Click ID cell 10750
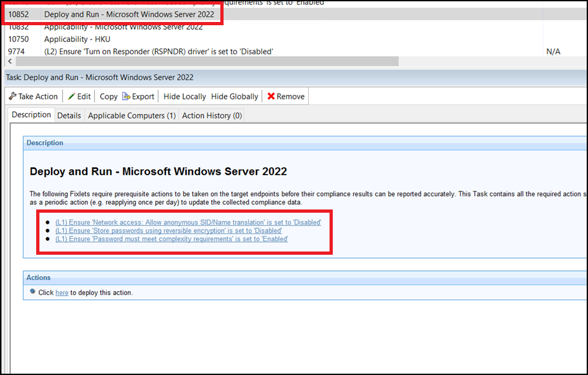588x375 pixels. tap(18, 39)
